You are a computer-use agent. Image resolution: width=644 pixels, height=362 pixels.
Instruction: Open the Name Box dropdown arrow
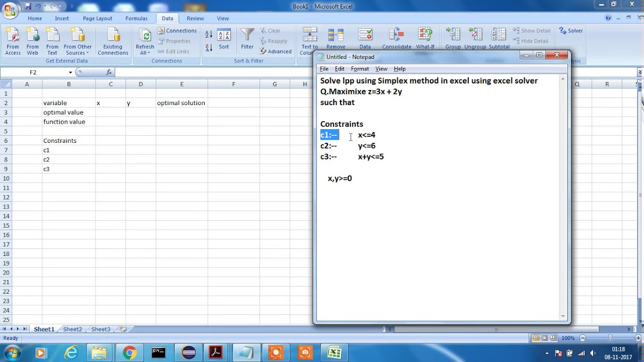pos(70,72)
